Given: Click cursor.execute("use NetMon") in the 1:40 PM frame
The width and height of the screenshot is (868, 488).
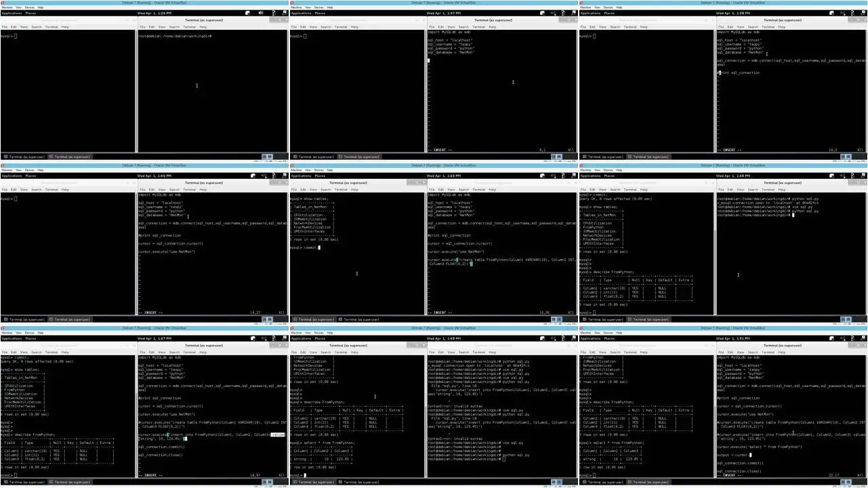Looking at the screenshot, I should pos(166,251).
